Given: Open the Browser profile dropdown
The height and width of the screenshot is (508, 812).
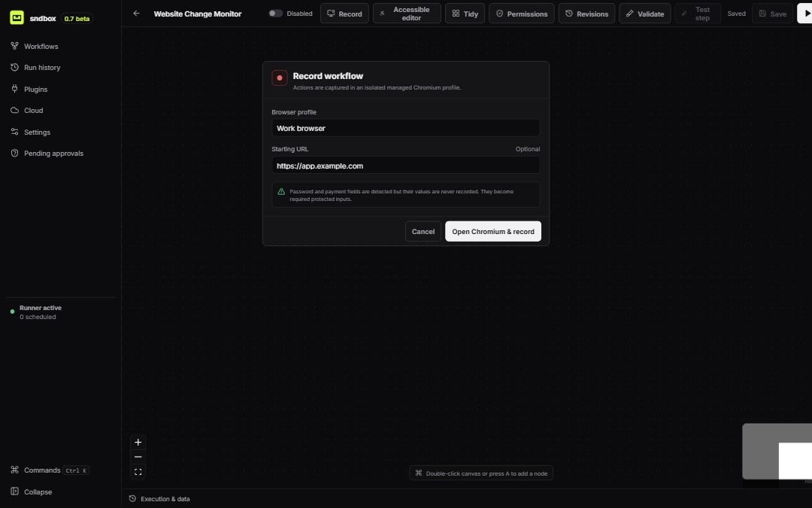Looking at the screenshot, I should click(405, 128).
